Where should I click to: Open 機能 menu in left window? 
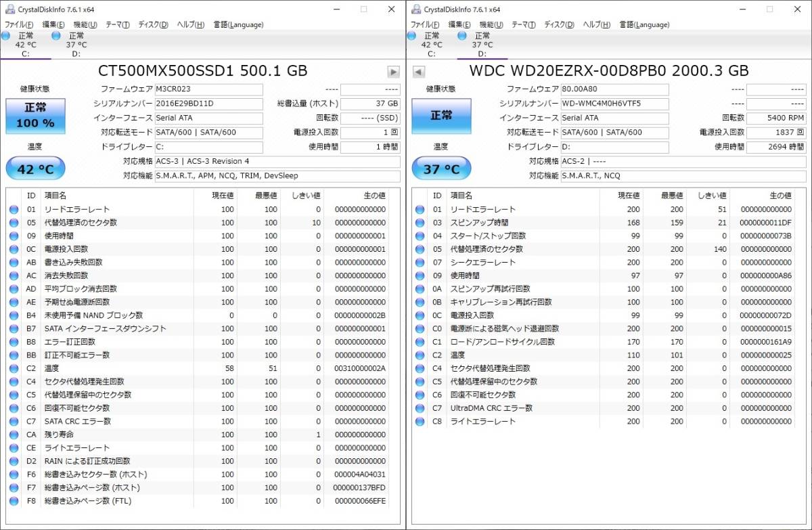coord(85,25)
